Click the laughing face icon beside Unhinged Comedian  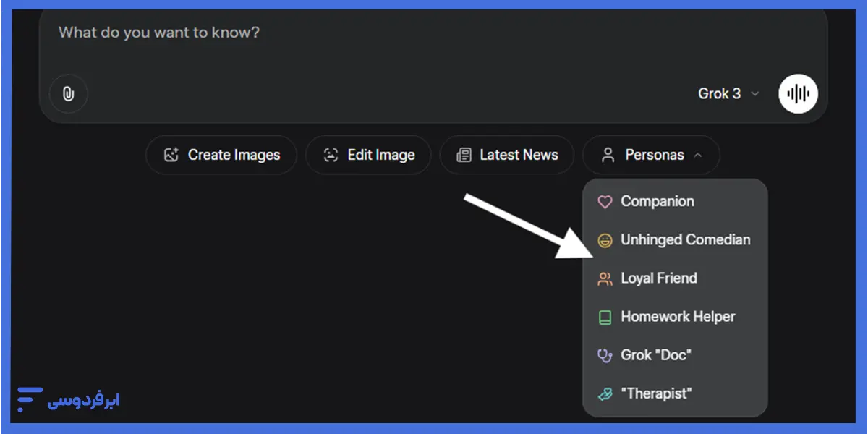605,240
